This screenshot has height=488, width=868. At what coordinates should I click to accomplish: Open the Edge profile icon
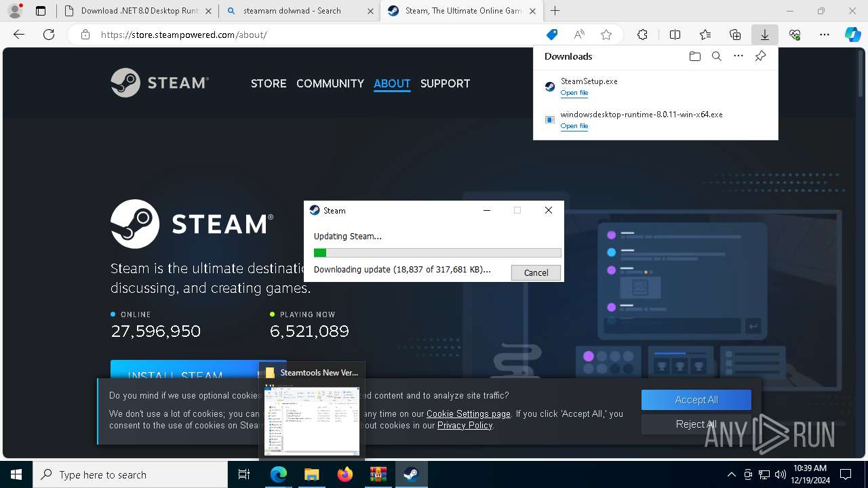(14, 11)
